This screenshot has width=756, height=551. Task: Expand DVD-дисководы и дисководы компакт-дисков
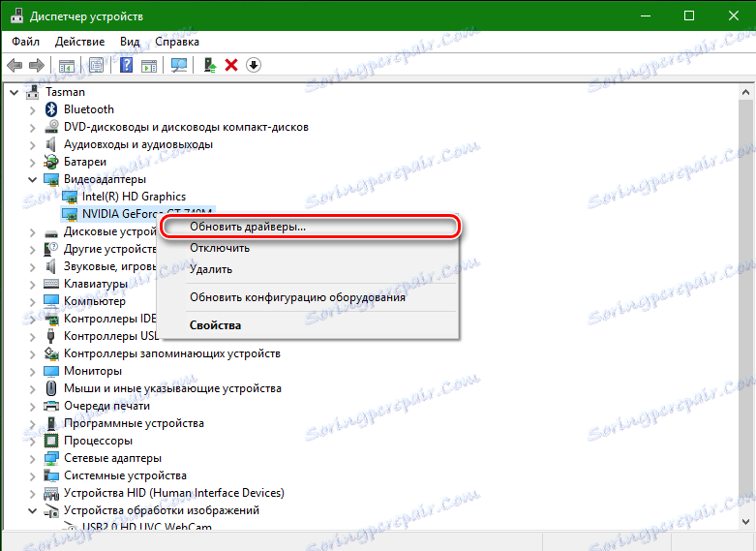32,128
